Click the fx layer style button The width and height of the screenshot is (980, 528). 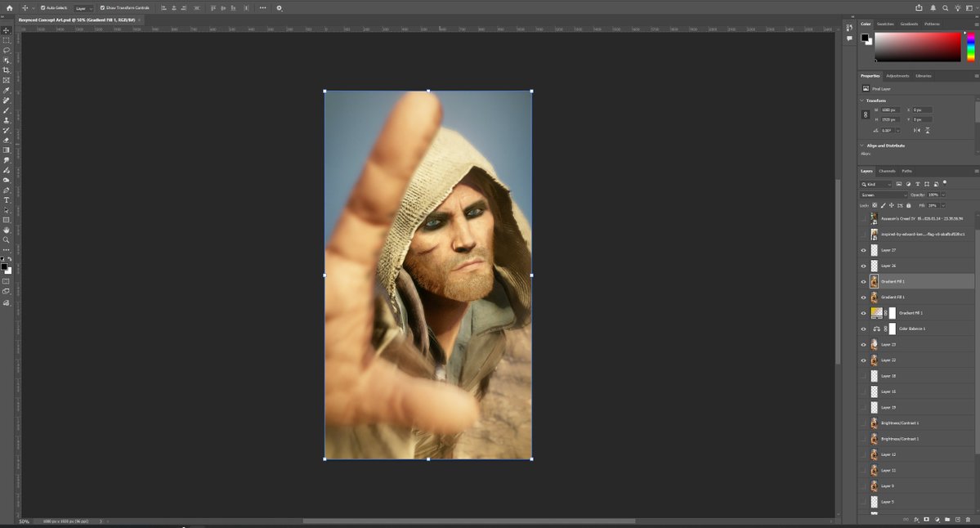click(916, 519)
